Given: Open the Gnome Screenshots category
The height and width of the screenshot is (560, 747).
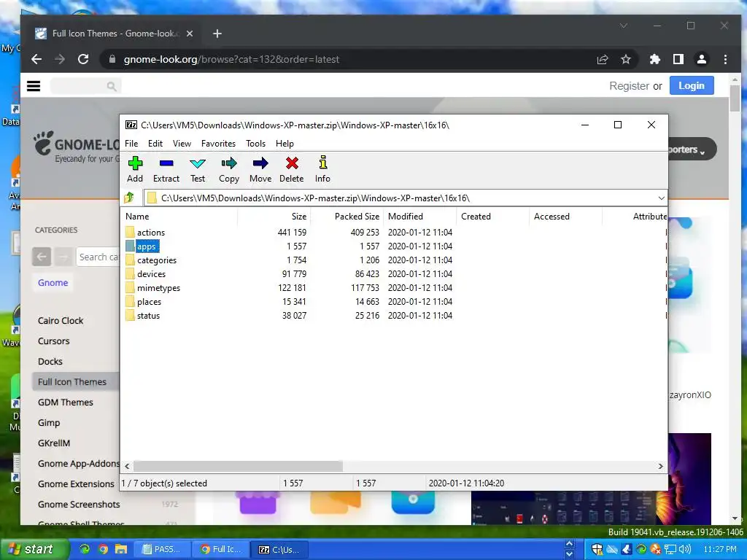Looking at the screenshot, I should (x=79, y=505).
